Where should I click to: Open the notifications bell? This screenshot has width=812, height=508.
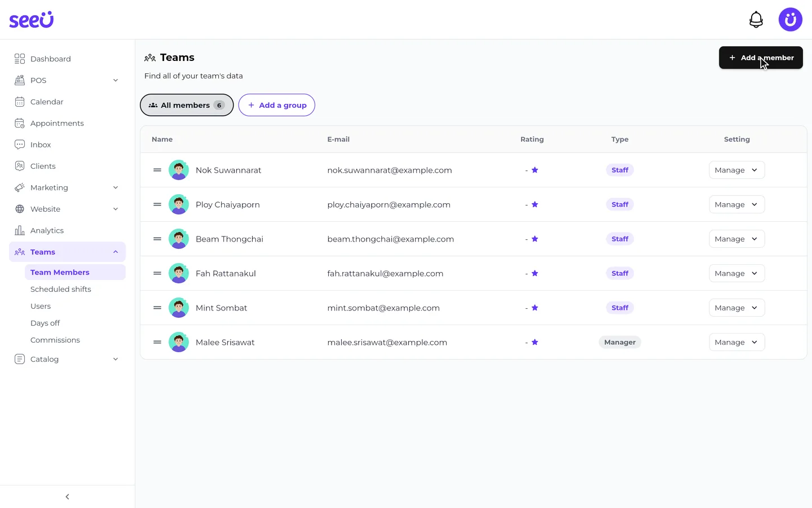tap(756, 20)
